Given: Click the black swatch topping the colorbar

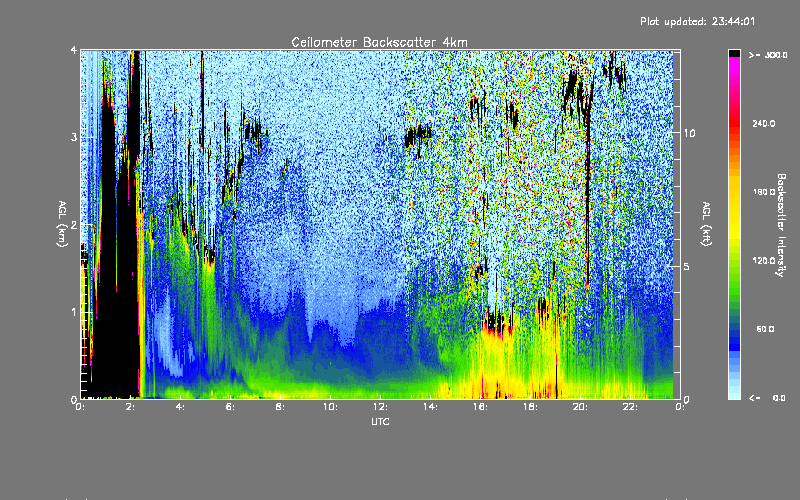Looking at the screenshot, I should (x=734, y=53).
